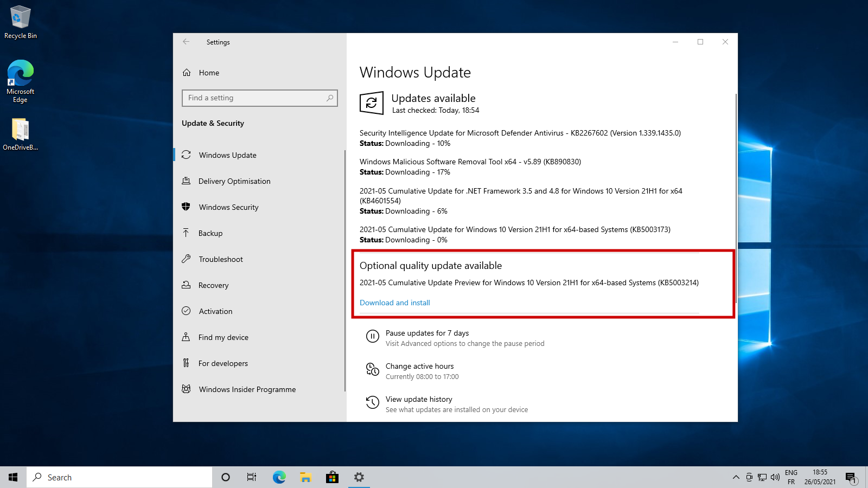This screenshot has height=488, width=868.
Task: Click the right pane's vertical scrollbar
Action: 736,198
